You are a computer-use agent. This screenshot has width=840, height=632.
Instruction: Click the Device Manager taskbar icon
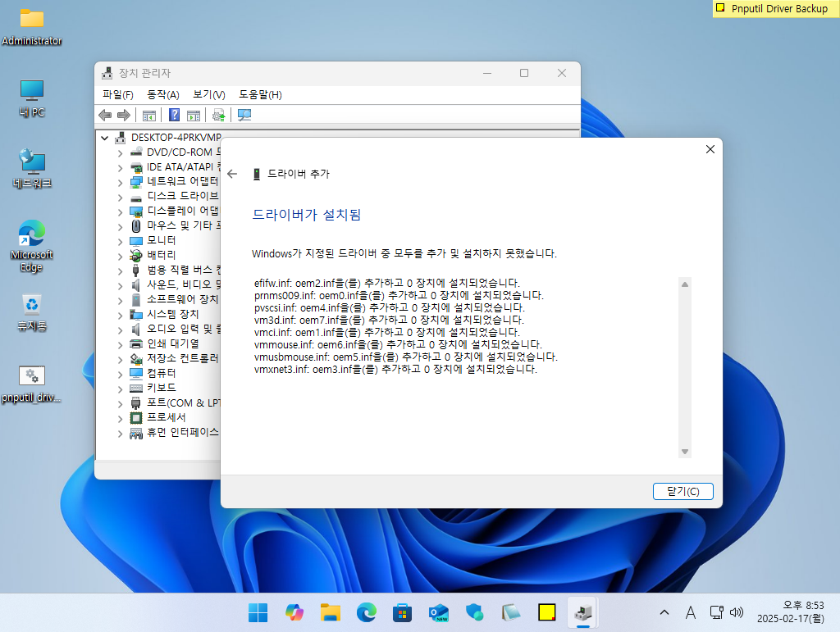(x=583, y=612)
